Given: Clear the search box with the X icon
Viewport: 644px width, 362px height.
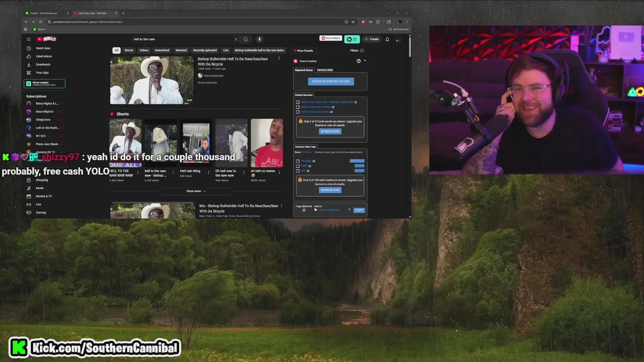Looking at the screenshot, I should (235, 39).
